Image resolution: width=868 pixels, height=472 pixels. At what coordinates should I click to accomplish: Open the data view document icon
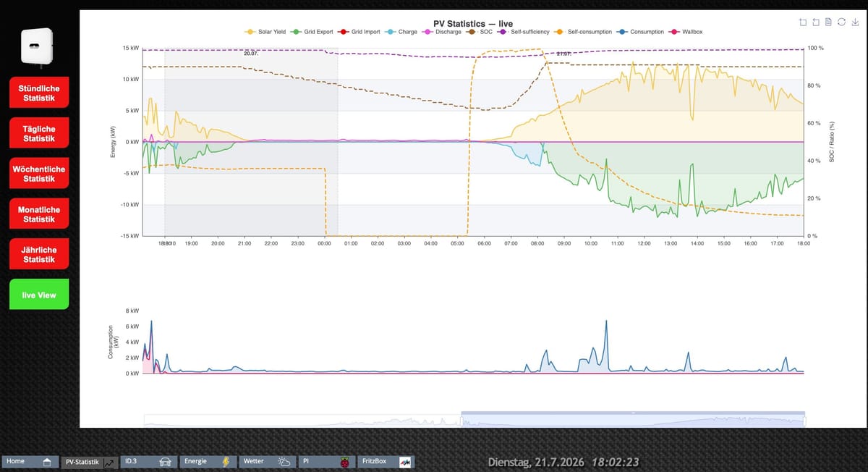[x=829, y=22]
